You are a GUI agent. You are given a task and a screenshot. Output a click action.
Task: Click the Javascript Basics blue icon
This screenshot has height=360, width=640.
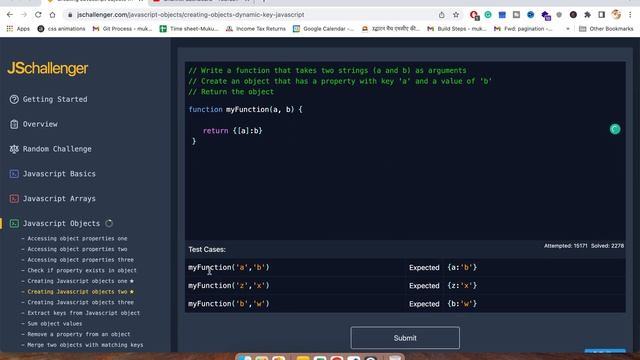[x=14, y=174]
